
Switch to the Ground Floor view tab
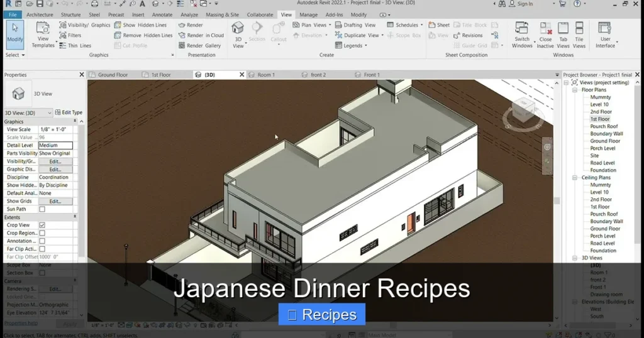(x=113, y=75)
